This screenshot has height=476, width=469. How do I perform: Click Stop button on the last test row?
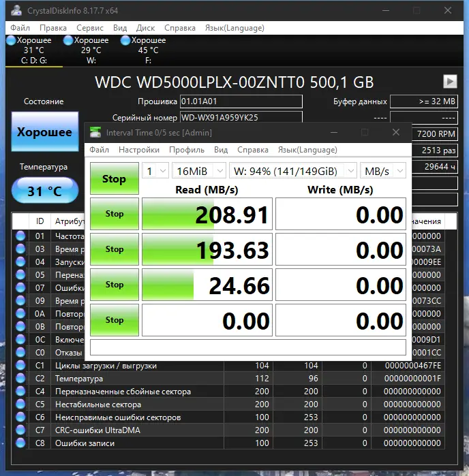pyautogui.click(x=115, y=320)
